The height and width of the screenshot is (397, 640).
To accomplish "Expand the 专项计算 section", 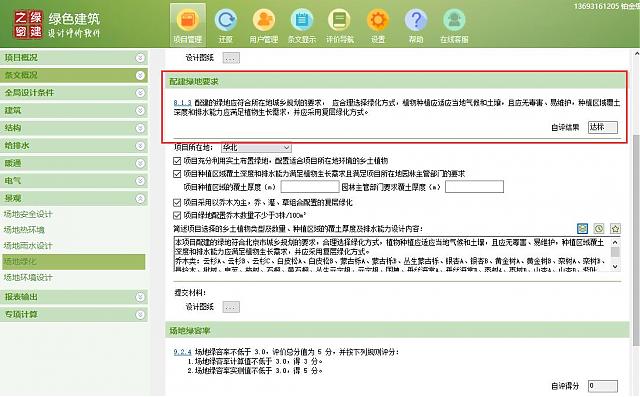I will tap(140, 315).
